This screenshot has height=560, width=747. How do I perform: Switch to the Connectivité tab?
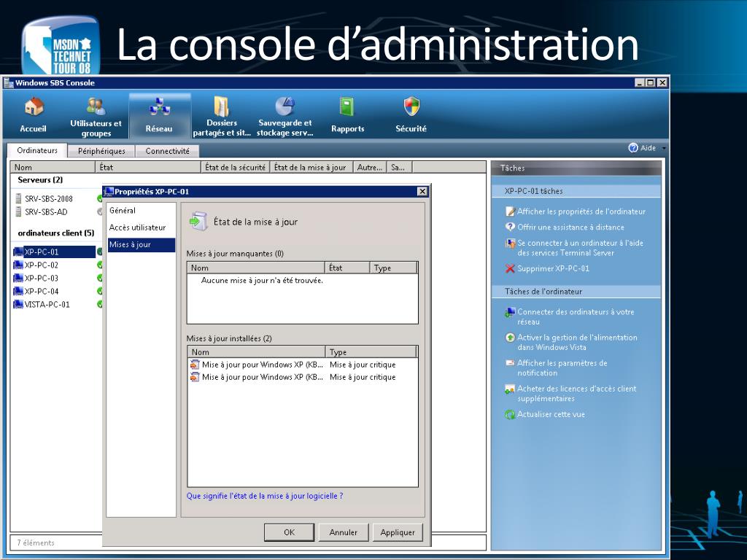tap(167, 151)
